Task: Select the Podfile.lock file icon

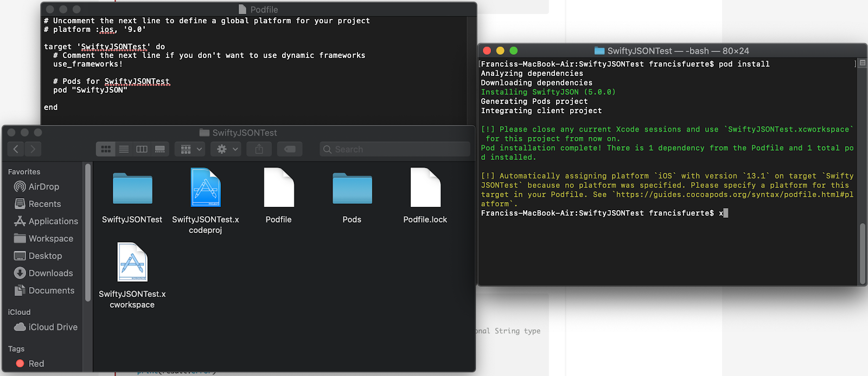Action: coord(425,187)
